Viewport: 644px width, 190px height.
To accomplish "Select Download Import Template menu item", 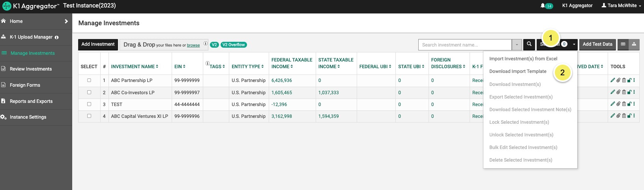I will click(518, 71).
